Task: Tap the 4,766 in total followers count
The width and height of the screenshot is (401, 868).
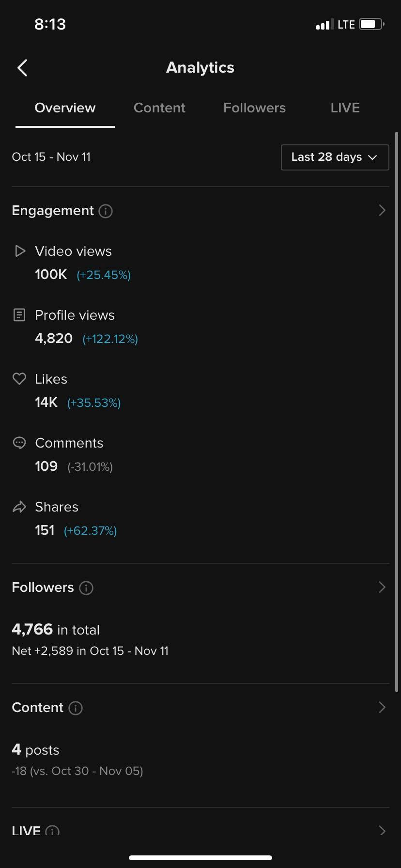Action: [56, 629]
